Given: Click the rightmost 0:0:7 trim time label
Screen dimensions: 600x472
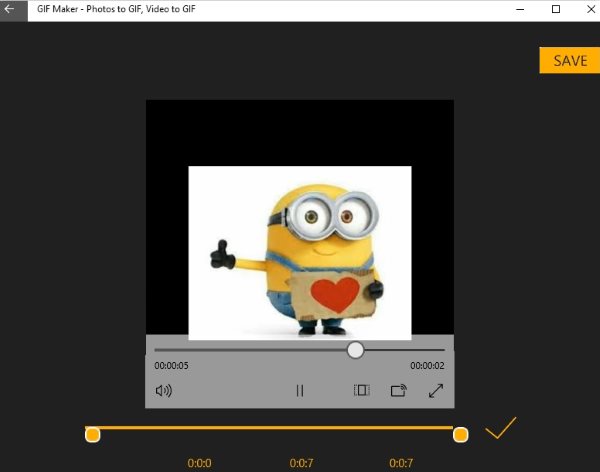Looking at the screenshot, I should (x=401, y=463).
